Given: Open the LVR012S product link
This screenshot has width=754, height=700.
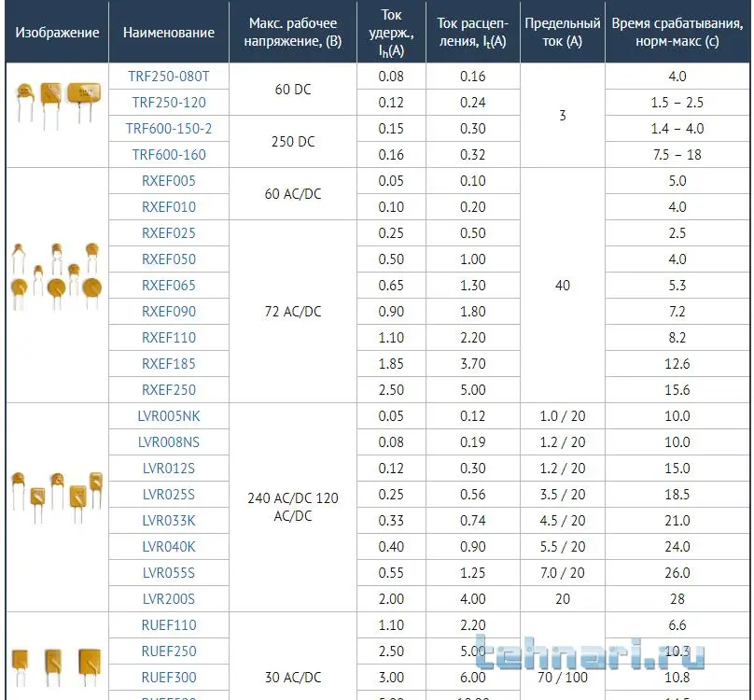Looking at the screenshot, I should (x=169, y=469).
